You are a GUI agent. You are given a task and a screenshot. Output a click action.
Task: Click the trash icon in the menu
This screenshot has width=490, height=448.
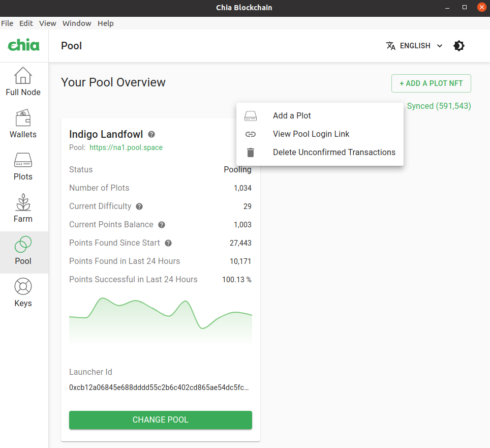click(251, 153)
